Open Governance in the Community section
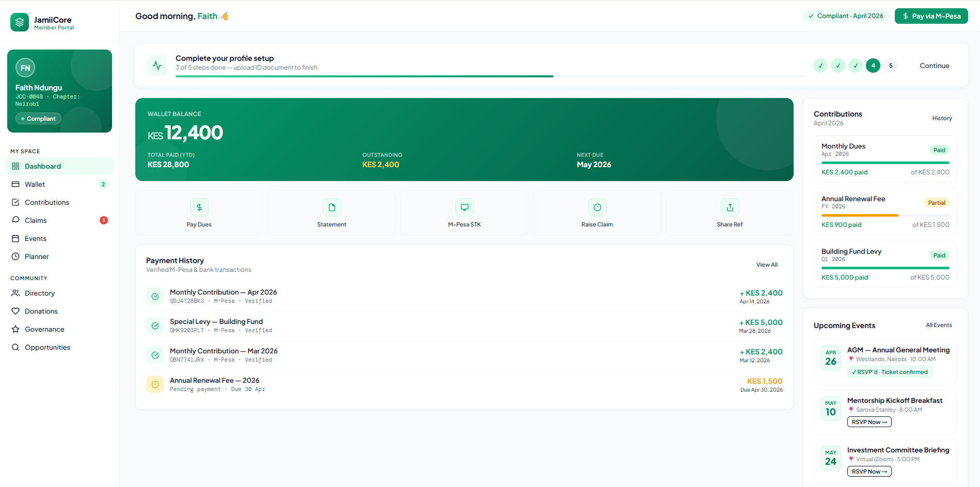This screenshot has width=980, height=487. [x=44, y=329]
